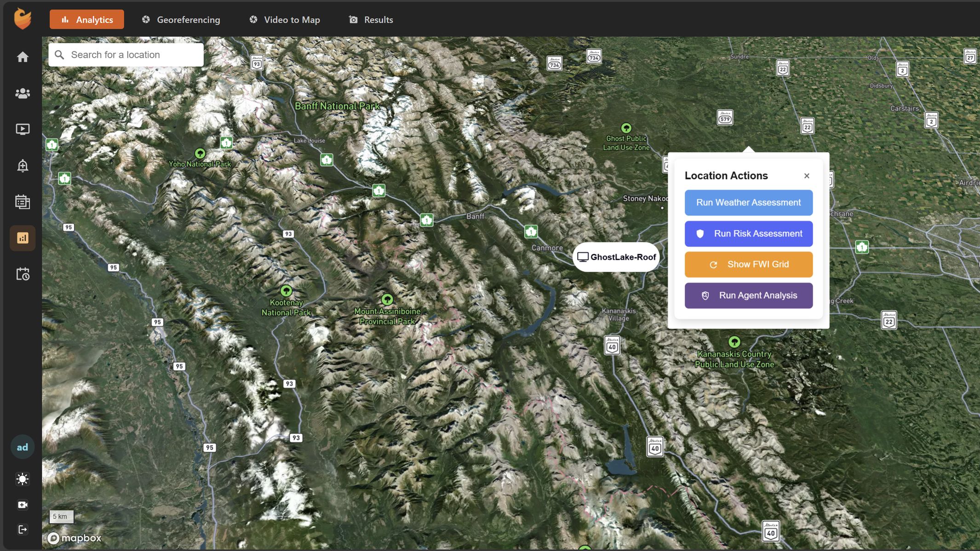Toggle the light/dark theme sun icon
This screenshot has width=980, height=551.
[x=23, y=479]
